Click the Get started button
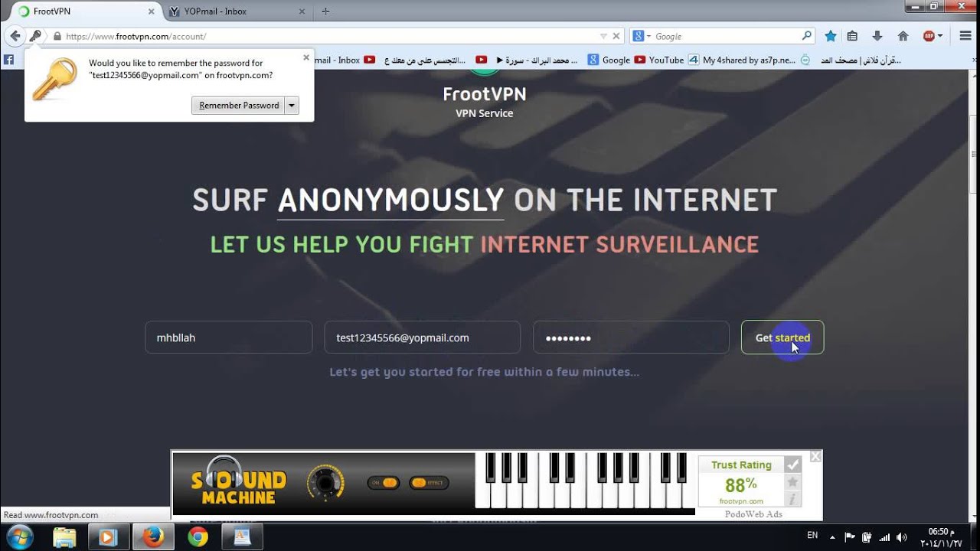Image resolution: width=980 pixels, height=551 pixels. 782,337
